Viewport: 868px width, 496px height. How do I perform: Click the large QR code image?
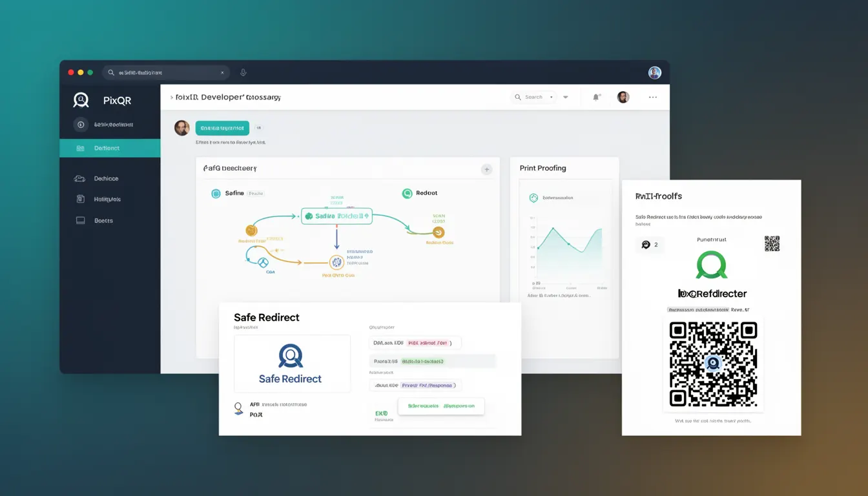713,364
